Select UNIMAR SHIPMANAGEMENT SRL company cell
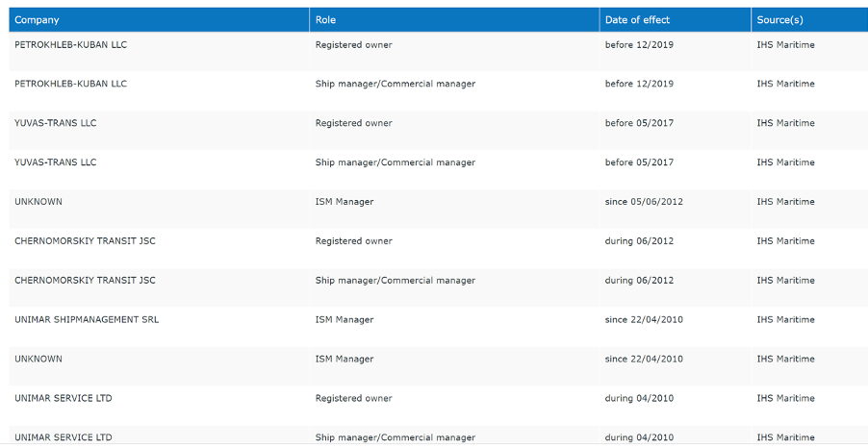Image resolution: width=868 pixels, height=448 pixels. click(x=87, y=320)
